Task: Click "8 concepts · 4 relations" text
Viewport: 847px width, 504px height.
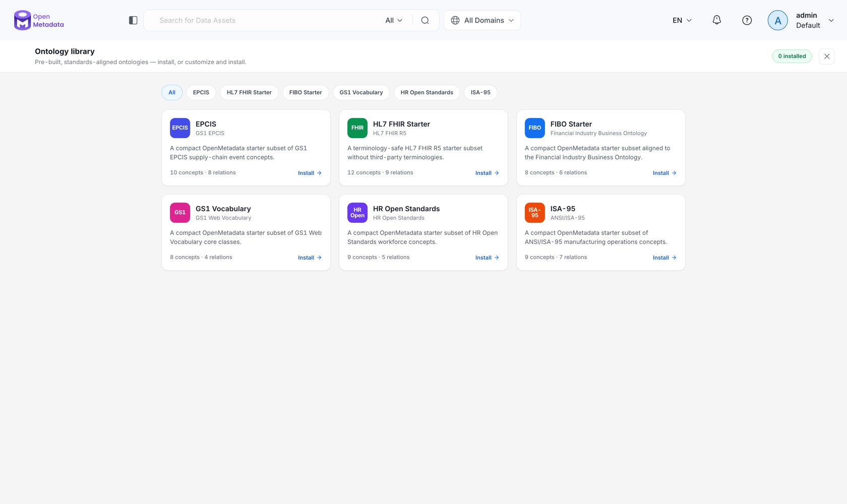Action: pos(201,257)
